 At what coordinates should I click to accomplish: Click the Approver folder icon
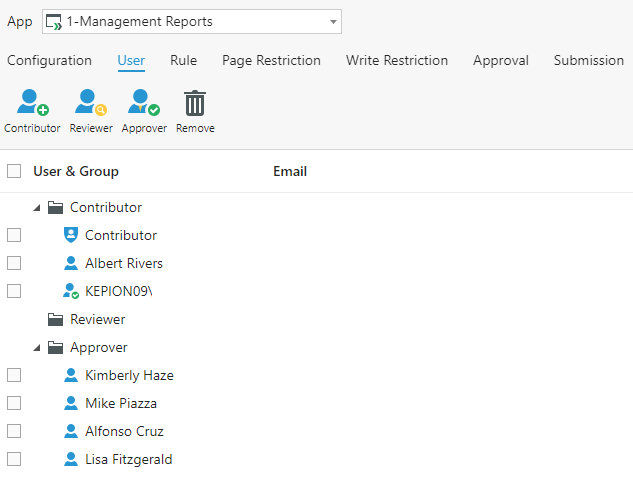pos(55,347)
